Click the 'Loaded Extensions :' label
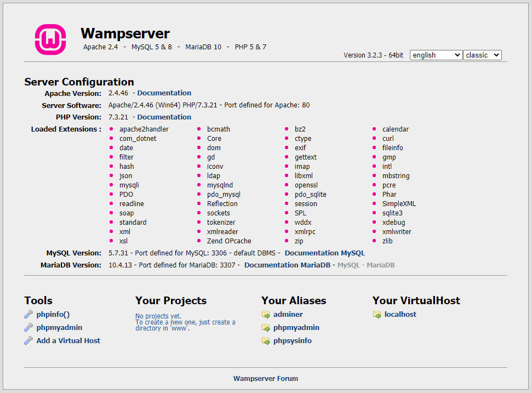532x393 pixels. click(66, 129)
